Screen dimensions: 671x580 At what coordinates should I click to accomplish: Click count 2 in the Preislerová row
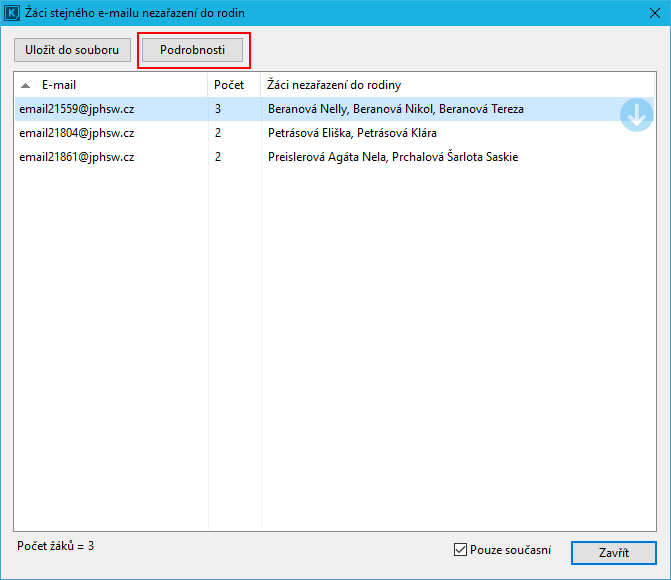pyautogui.click(x=218, y=157)
